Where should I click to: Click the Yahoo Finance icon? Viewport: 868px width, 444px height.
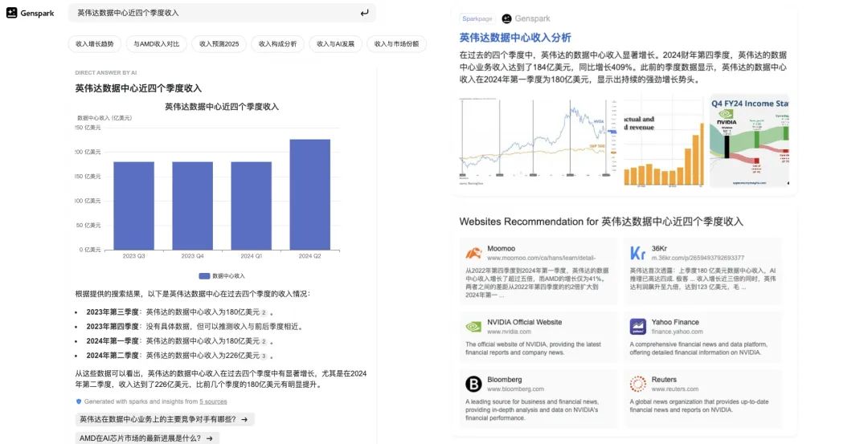(x=637, y=326)
